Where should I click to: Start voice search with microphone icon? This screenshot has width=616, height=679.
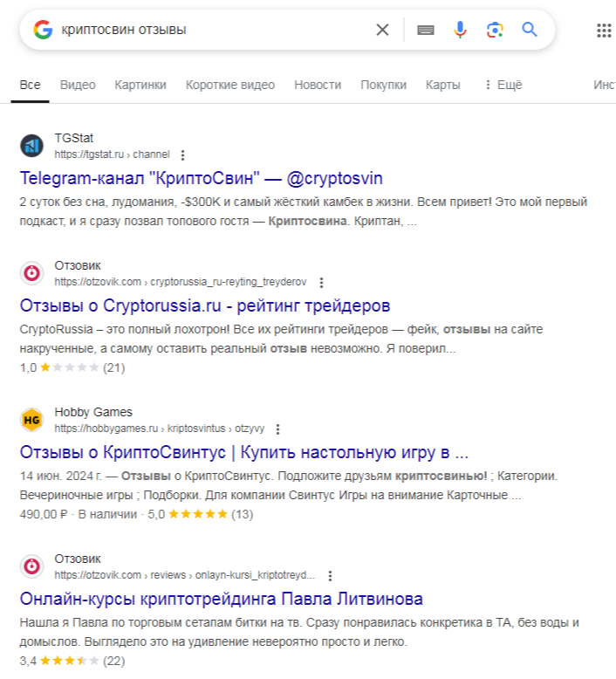pos(460,30)
